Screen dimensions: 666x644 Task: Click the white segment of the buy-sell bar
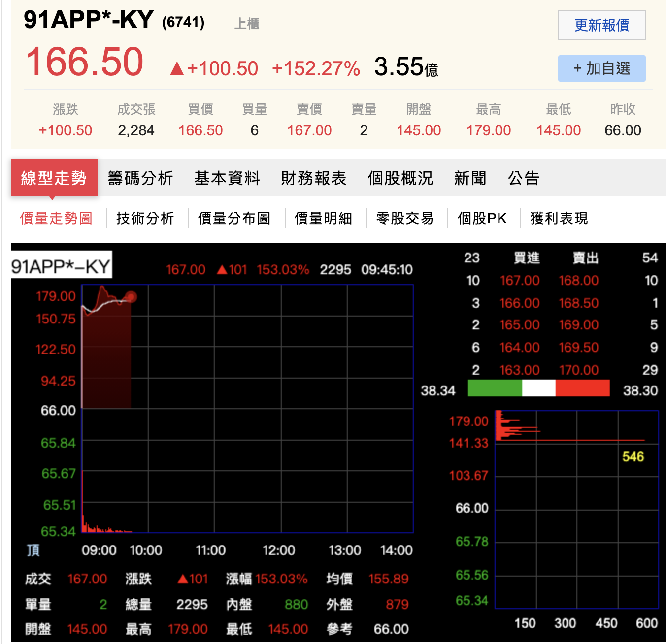coord(539,388)
